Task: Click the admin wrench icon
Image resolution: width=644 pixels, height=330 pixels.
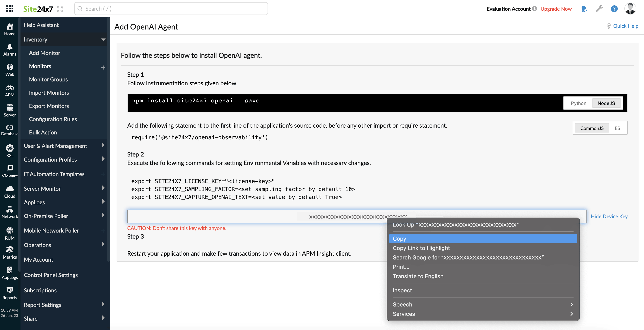Action: pyautogui.click(x=599, y=9)
